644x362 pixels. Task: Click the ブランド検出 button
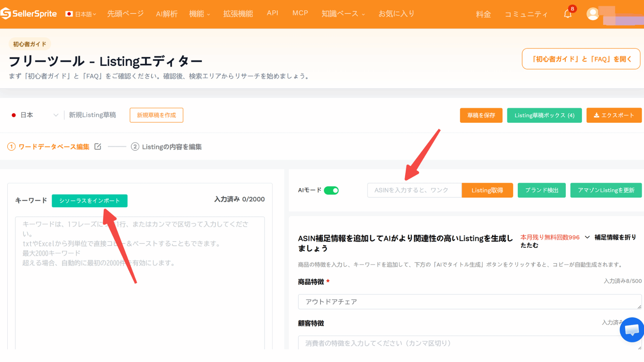coord(542,190)
